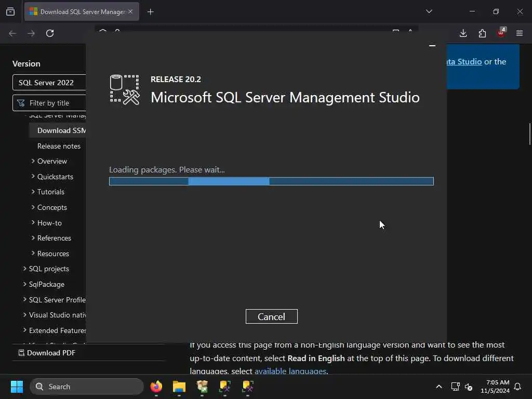Screen dimensions: 532x399
Task: Go back to previous page
Action: [12, 33]
